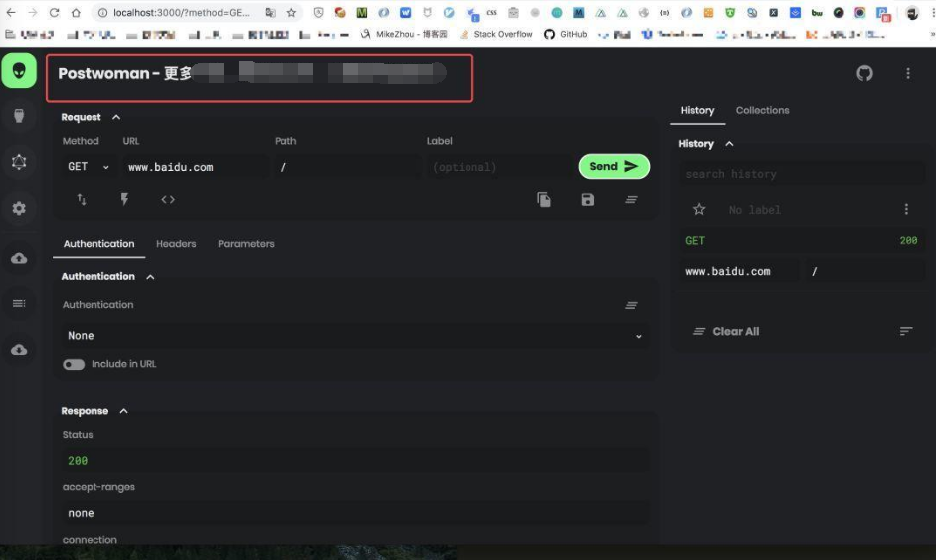The height and width of the screenshot is (560, 936).
Task: Click the URL field with www.baidu.com
Action: 195,167
